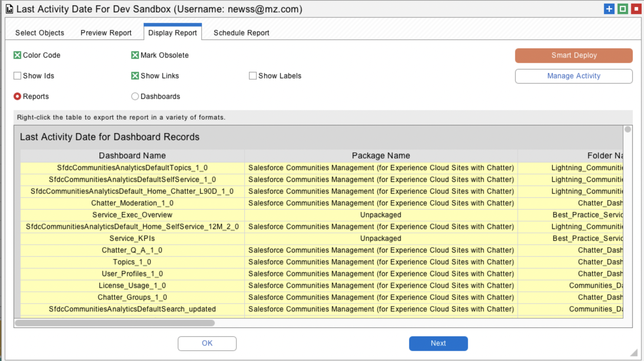Image resolution: width=644 pixels, height=361 pixels.
Task: Click Package Name cell of License_Usage_1_0 row
Action: pyautogui.click(x=381, y=286)
